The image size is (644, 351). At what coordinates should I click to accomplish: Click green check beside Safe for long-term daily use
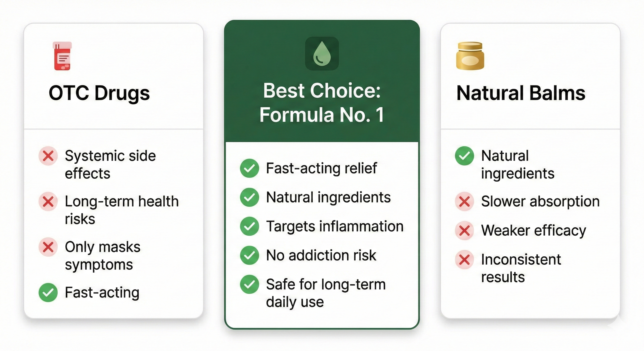(x=249, y=284)
